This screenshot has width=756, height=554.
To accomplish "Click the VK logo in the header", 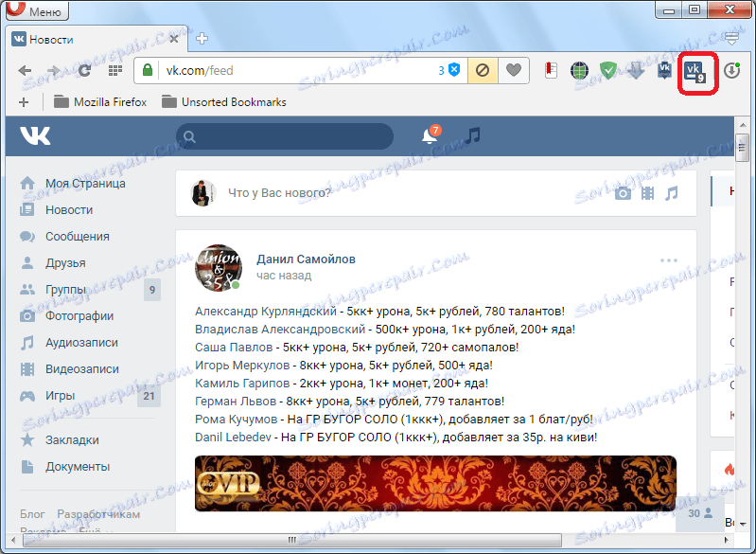I will 35,135.
